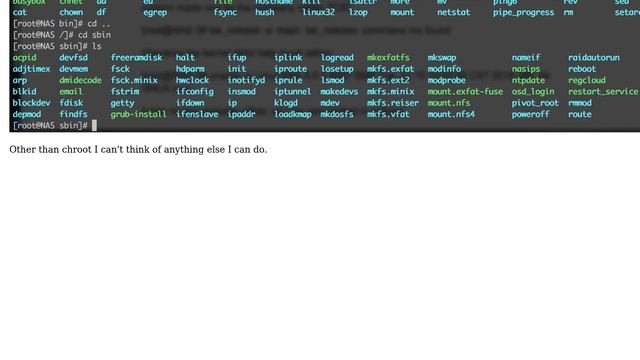Select iplink in the terminal output
Screen dimensions: 640x360
click(288, 58)
